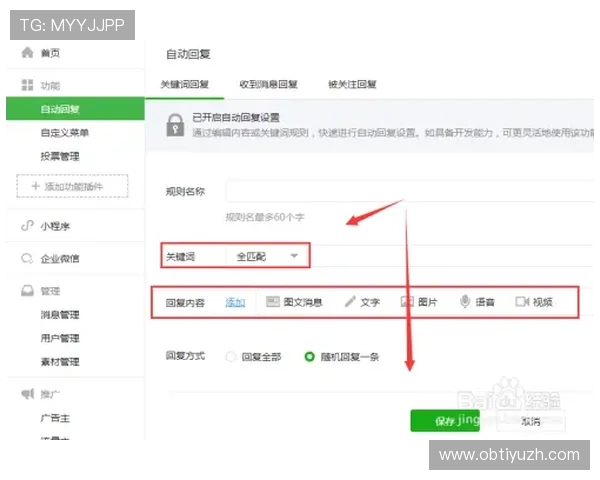This screenshot has height=480, width=600.
Task: Open 自定义菜单 in the sidebar
Action: click(x=65, y=132)
